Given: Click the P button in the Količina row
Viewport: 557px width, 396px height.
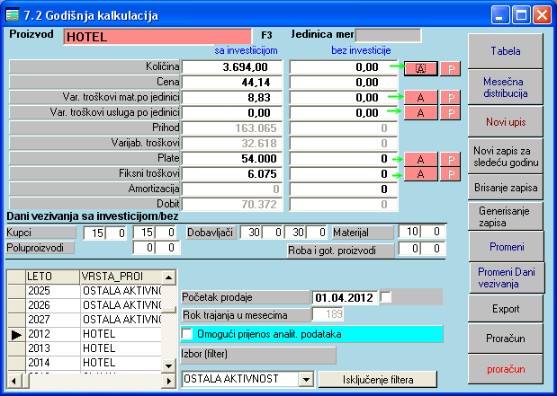Looking at the screenshot, I should pyautogui.click(x=450, y=69).
